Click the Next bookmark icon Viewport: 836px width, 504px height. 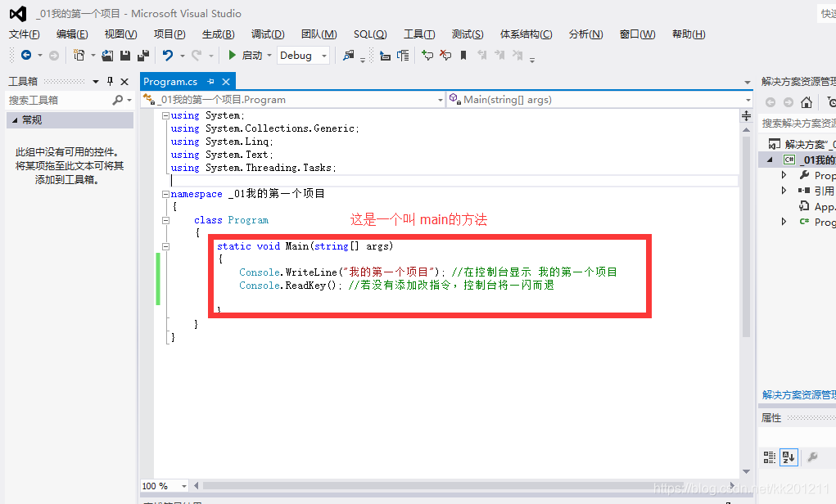coord(499,54)
